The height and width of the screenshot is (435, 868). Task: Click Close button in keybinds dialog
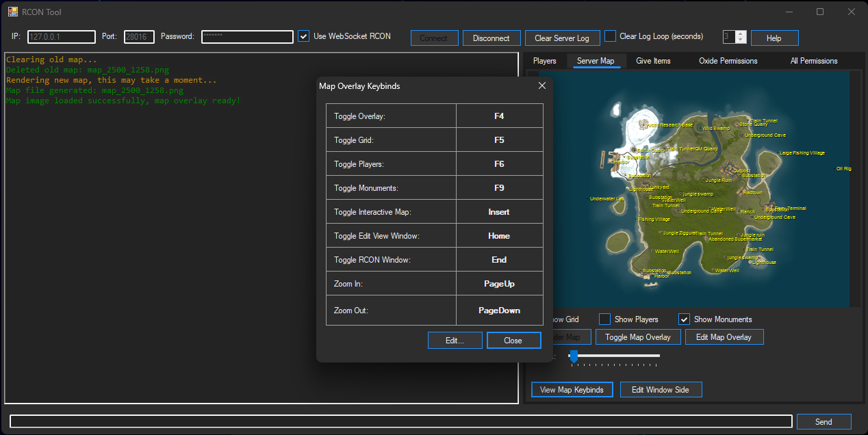point(513,340)
